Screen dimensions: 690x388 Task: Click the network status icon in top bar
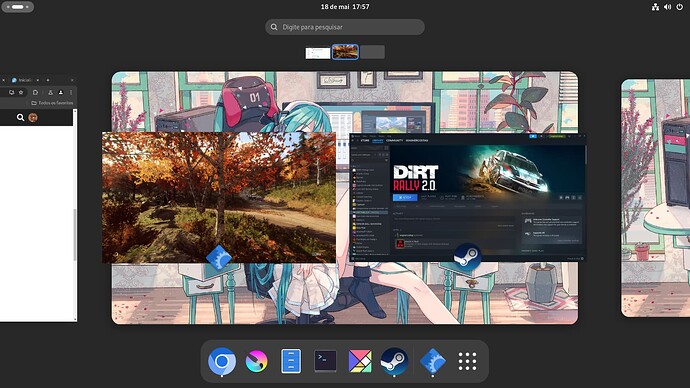tap(655, 7)
